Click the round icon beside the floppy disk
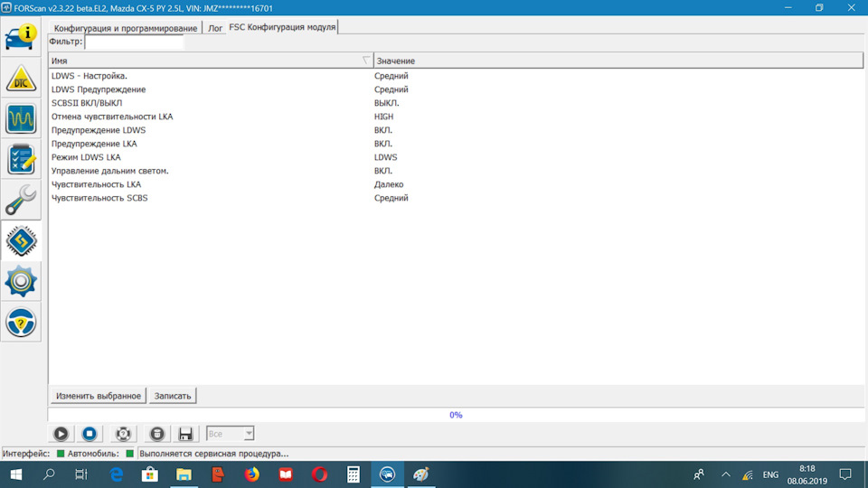This screenshot has height=488, width=868. click(x=157, y=434)
